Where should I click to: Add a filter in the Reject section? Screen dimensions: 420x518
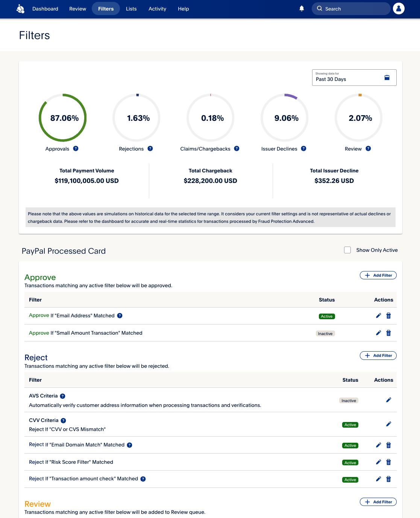click(x=378, y=355)
